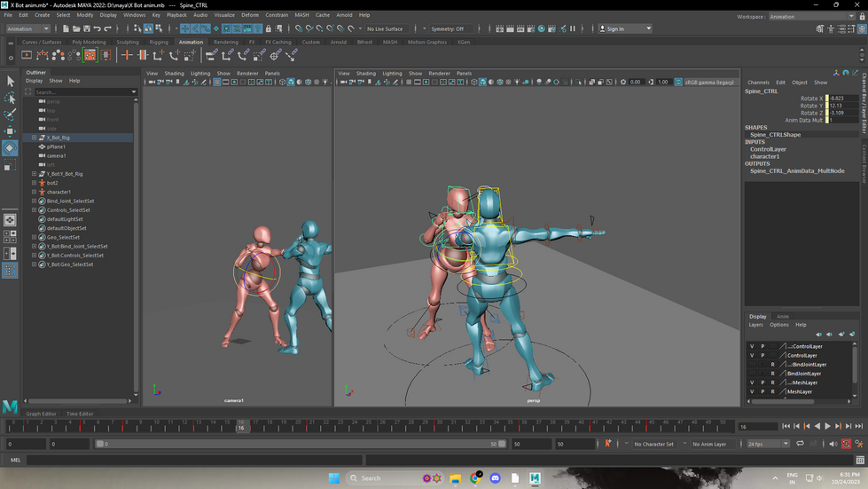
Task: Click the play forwards button
Action: [827, 426]
